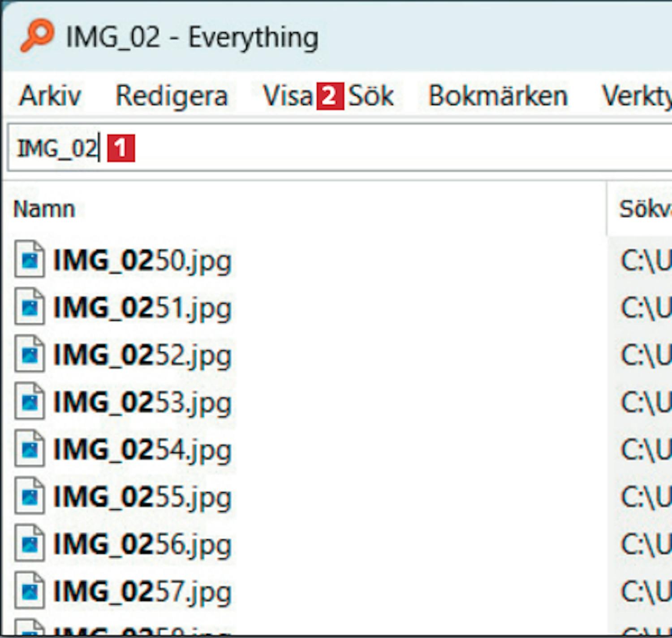Select the IMG_0251.jpg file icon
672x638 pixels.
pyautogui.click(x=30, y=307)
